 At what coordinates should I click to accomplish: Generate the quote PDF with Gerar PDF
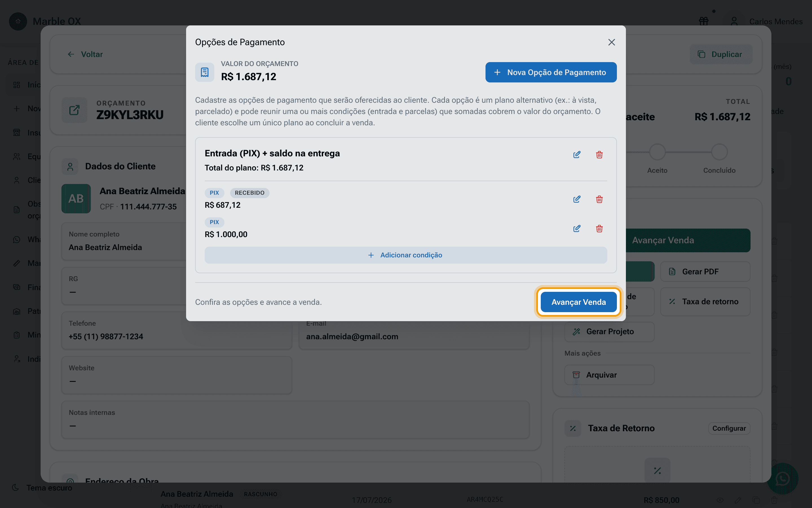(705, 271)
